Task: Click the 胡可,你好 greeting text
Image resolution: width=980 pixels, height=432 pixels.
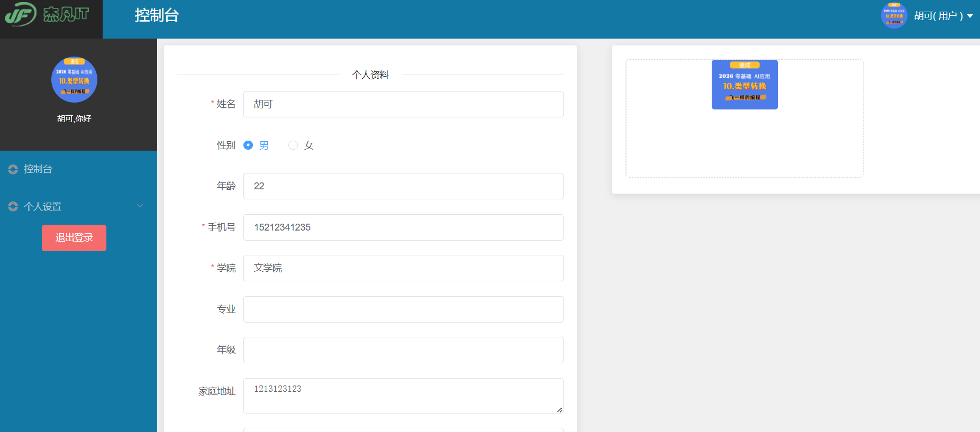Action: click(x=74, y=119)
